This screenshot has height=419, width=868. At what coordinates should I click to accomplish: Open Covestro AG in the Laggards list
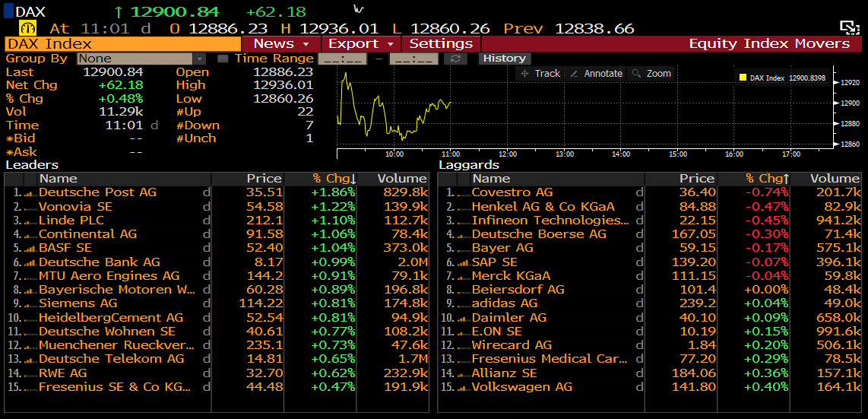(512, 192)
